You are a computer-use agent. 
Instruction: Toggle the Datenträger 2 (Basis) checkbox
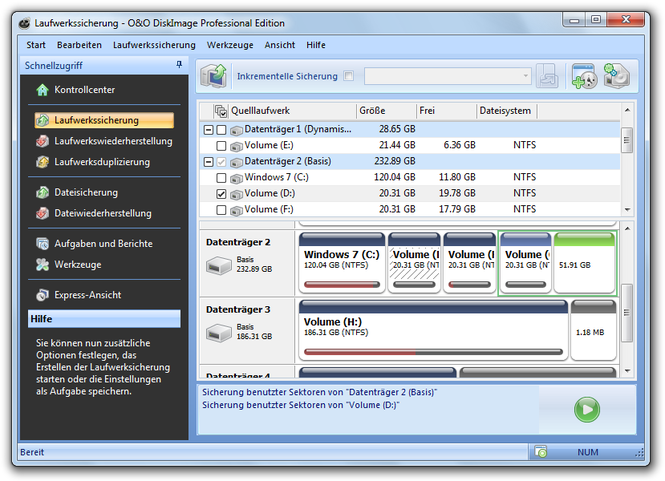[221, 162]
